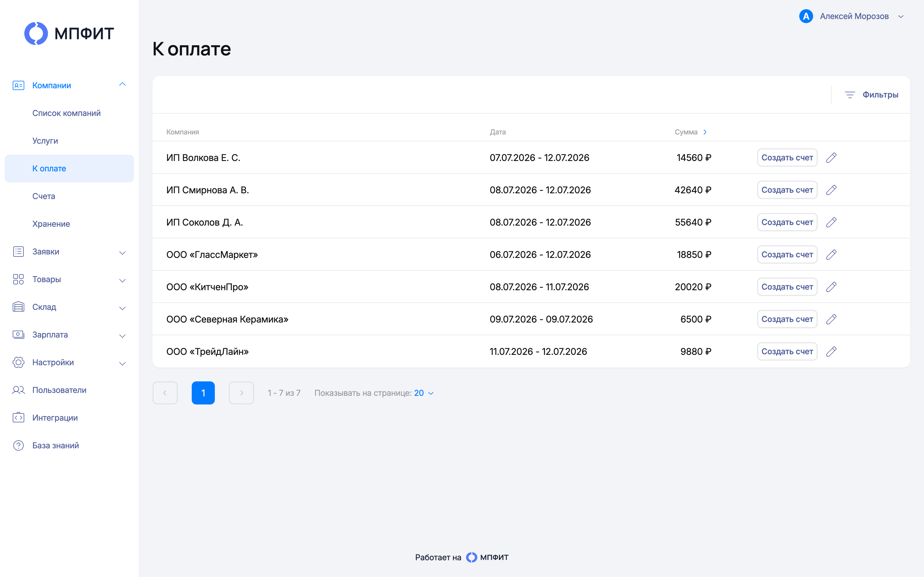
Task: Click the pencil icon for ООО «ГлассМаркет»
Action: coord(831,254)
